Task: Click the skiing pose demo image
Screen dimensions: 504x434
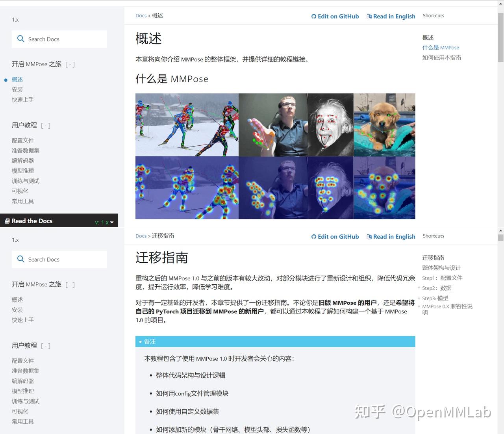Action: pyautogui.click(x=187, y=125)
